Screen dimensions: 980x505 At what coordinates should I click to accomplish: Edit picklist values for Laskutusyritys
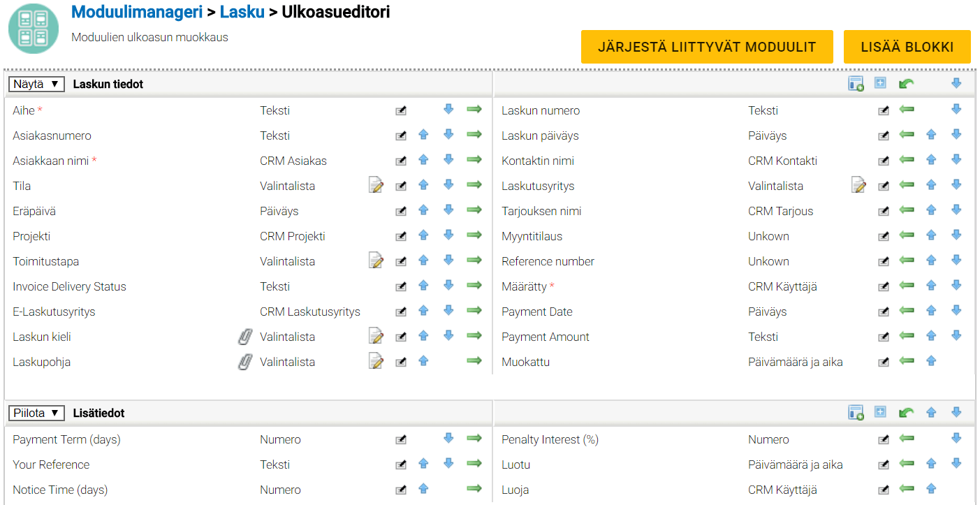[858, 186]
